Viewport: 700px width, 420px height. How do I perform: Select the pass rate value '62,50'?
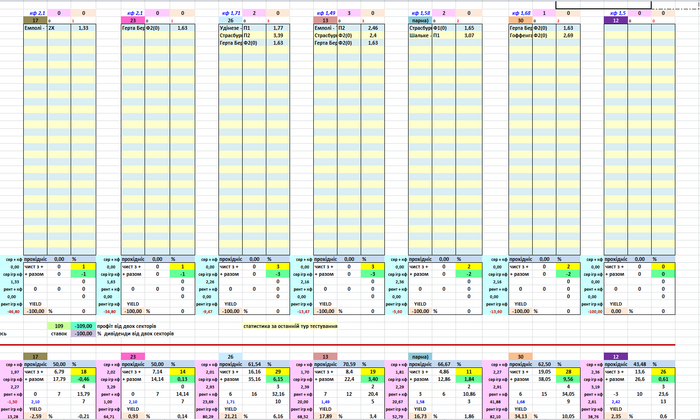pyautogui.click(x=544, y=364)
